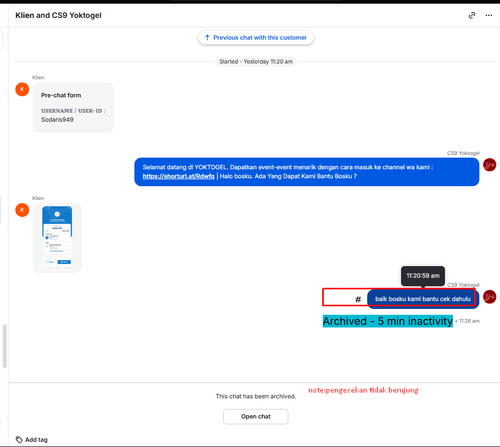Open the client's uploaded screenshot thumbnail
500x447 pixels.
pos(57,238)
